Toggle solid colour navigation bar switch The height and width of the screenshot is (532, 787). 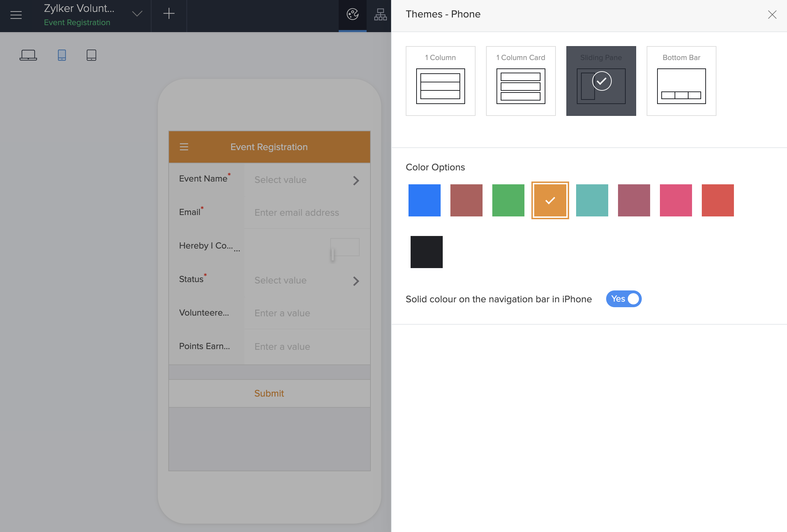pos(624,299)
